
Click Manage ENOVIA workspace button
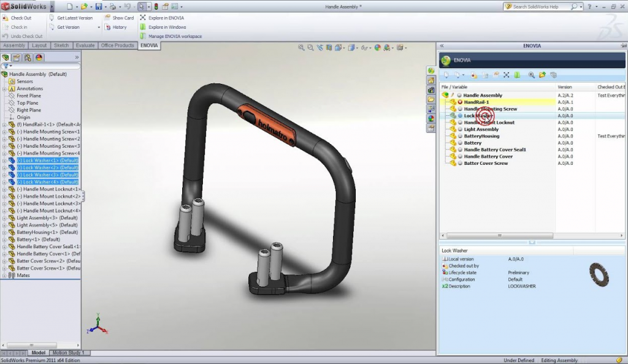click(175, 36)
